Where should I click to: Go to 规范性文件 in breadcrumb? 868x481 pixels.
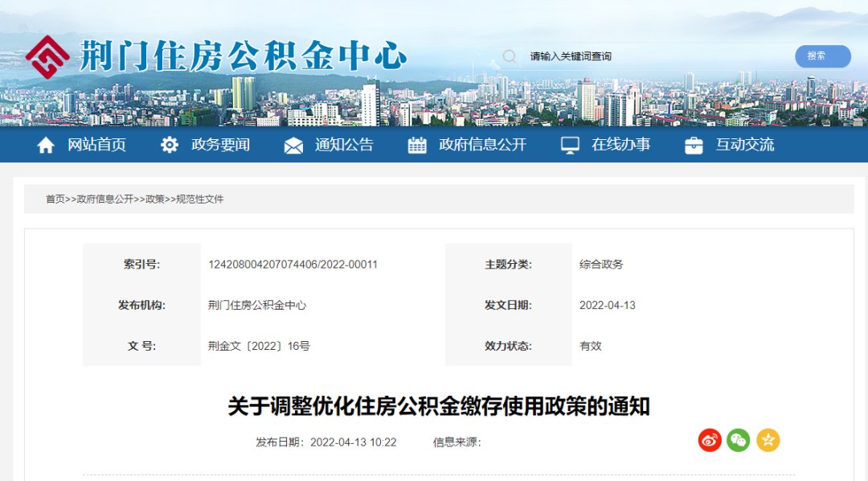200,199
